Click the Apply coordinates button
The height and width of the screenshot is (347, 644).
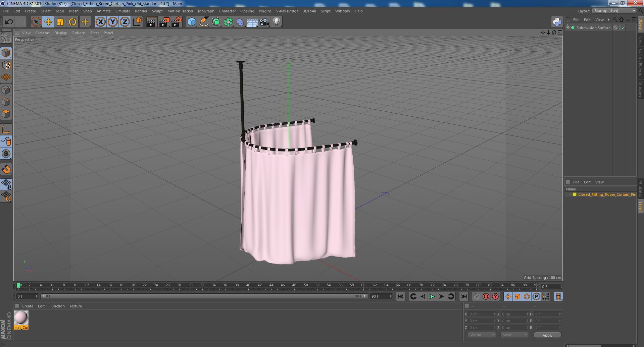tap(547, 335)
